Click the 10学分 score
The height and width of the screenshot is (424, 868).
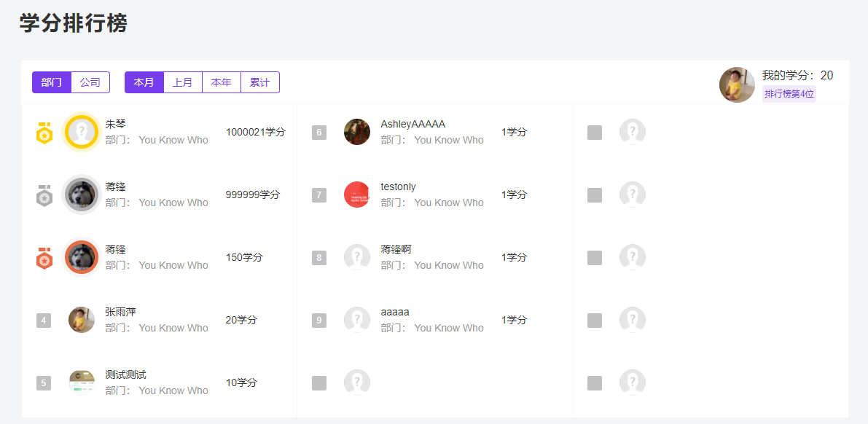[241, 382]
